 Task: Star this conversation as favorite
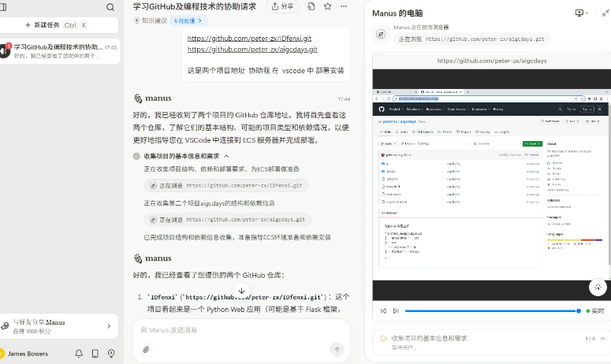point(327,6)
